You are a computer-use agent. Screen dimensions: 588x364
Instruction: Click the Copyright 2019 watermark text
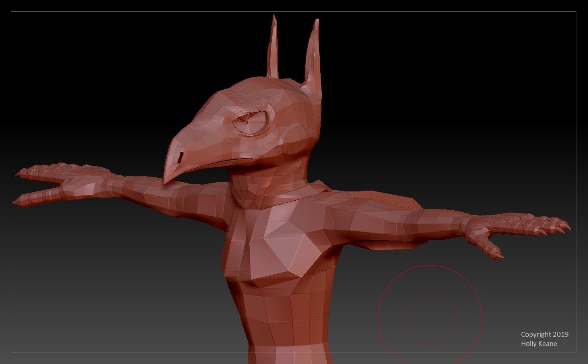[x=544, y=334]
